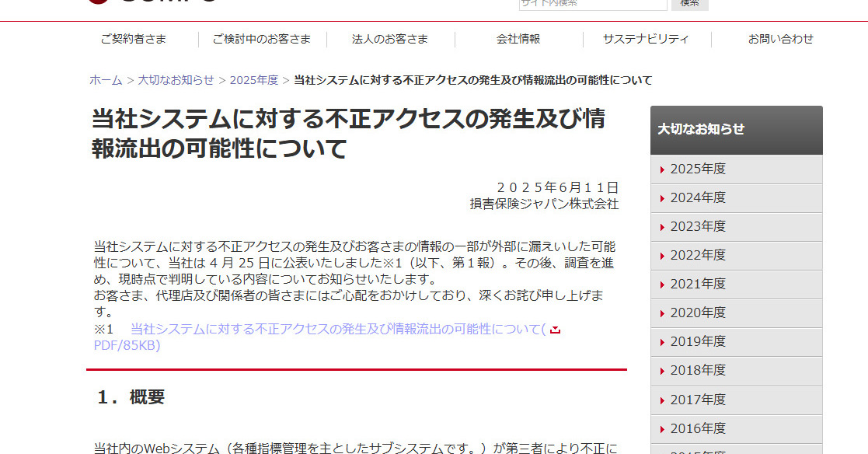868x454 pixels.
Task: Open 2018年度 from the sidebar list
Action: click(697, 371)
